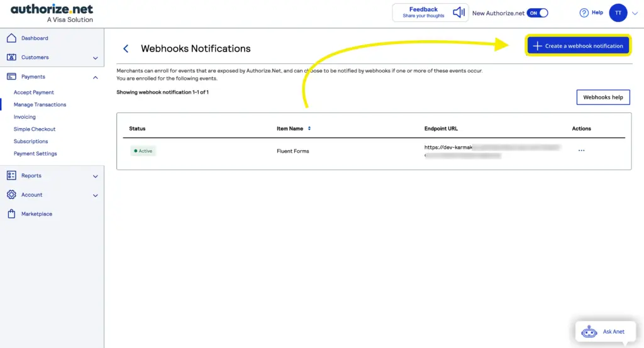Sort by Item Name arrows
Screen dimensions: 644x348
(309, 128)
